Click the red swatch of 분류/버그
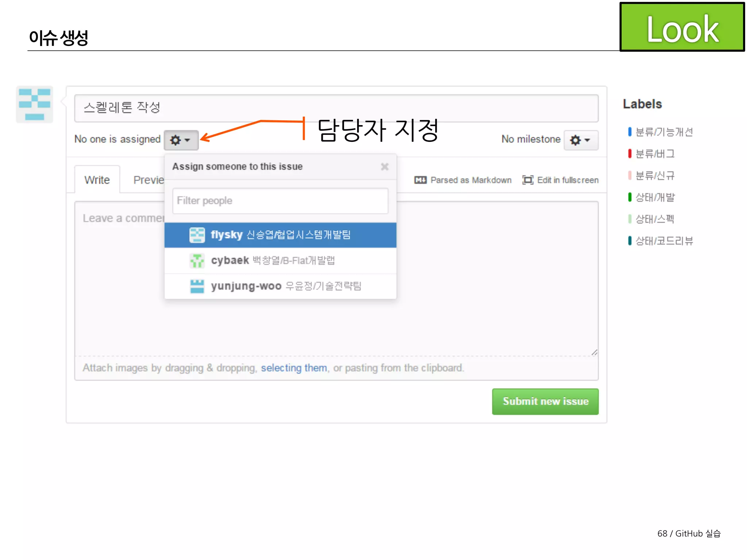Screen dimensions: 747x560 point(630,154)
